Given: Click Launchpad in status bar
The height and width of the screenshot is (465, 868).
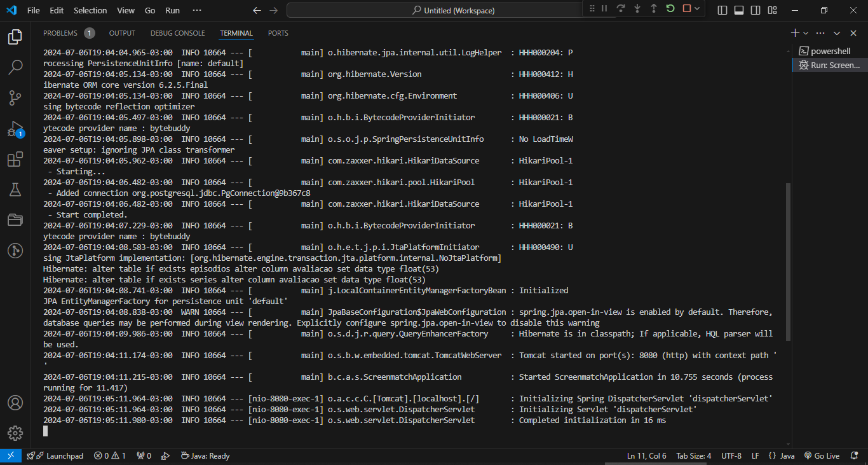Looking at the screenshot, I should pyautogui.click(x=55, y=455).
